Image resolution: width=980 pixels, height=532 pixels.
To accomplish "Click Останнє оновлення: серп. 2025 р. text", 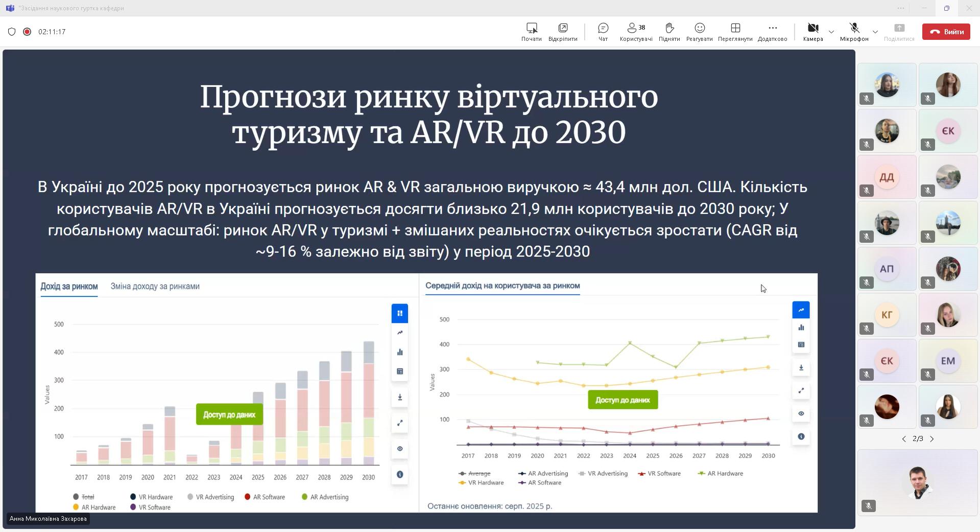I will 490,506.
